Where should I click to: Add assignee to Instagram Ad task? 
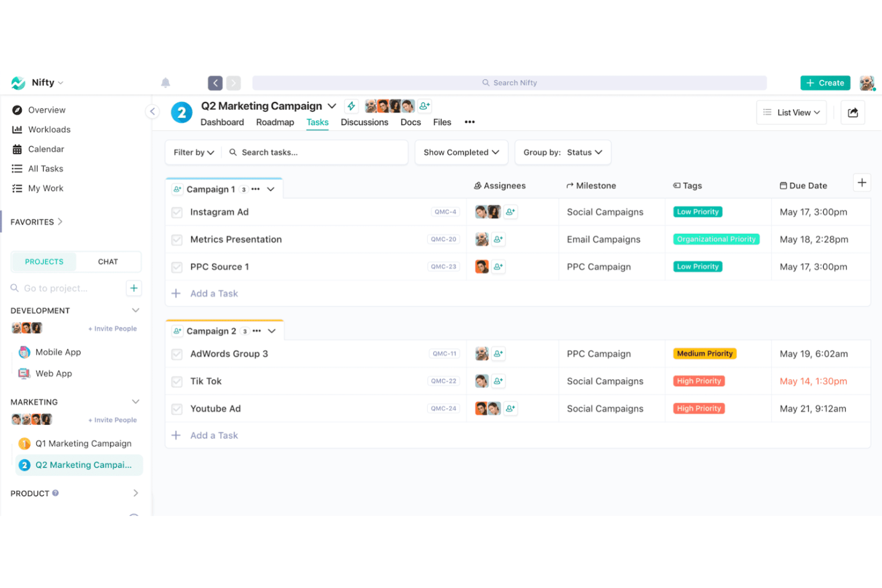(x=510, y=212)
